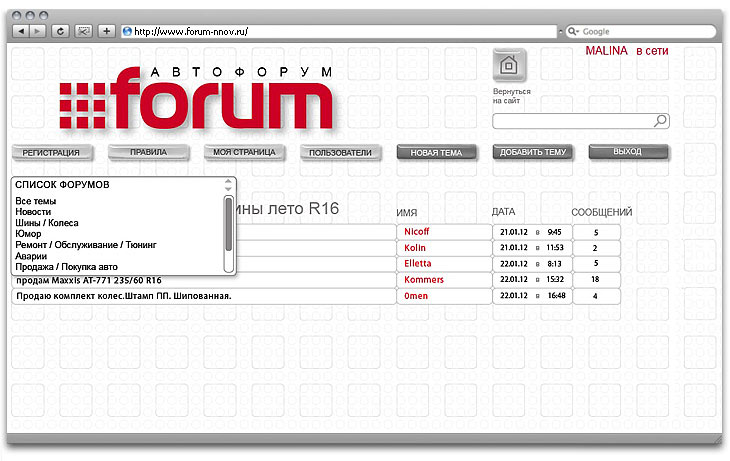Open user profile Kommers
730x461 pixels.
[424, 280]
